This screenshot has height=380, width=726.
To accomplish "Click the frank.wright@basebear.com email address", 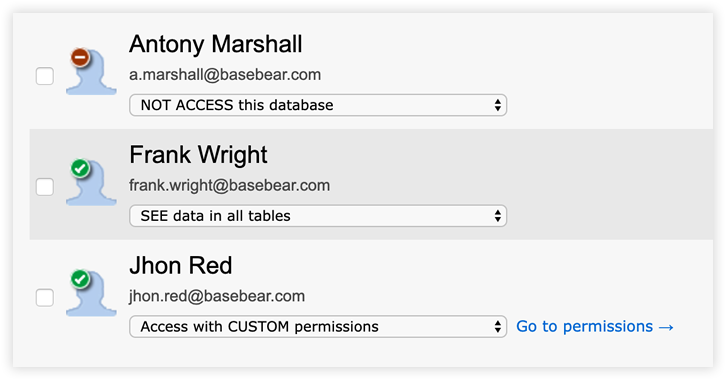I will pyautogui.click(x=230, y=186).
